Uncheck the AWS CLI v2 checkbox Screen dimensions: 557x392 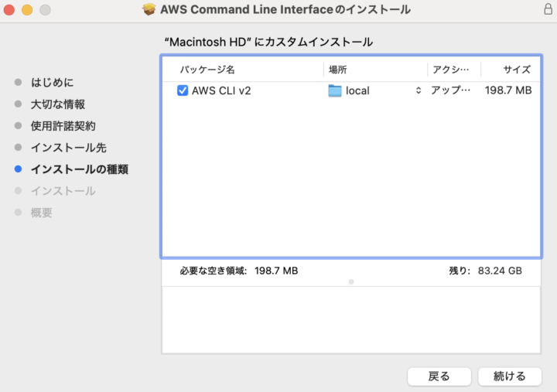pos(183,90)
